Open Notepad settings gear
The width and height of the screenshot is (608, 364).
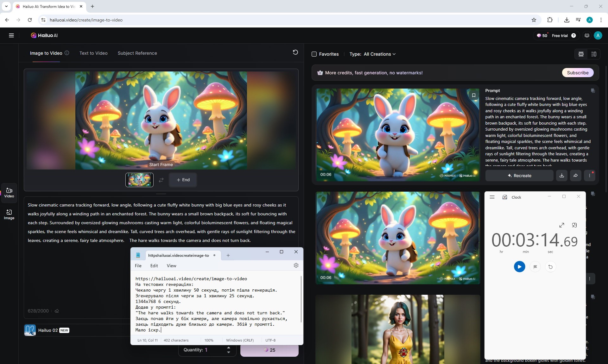point(296,266)
